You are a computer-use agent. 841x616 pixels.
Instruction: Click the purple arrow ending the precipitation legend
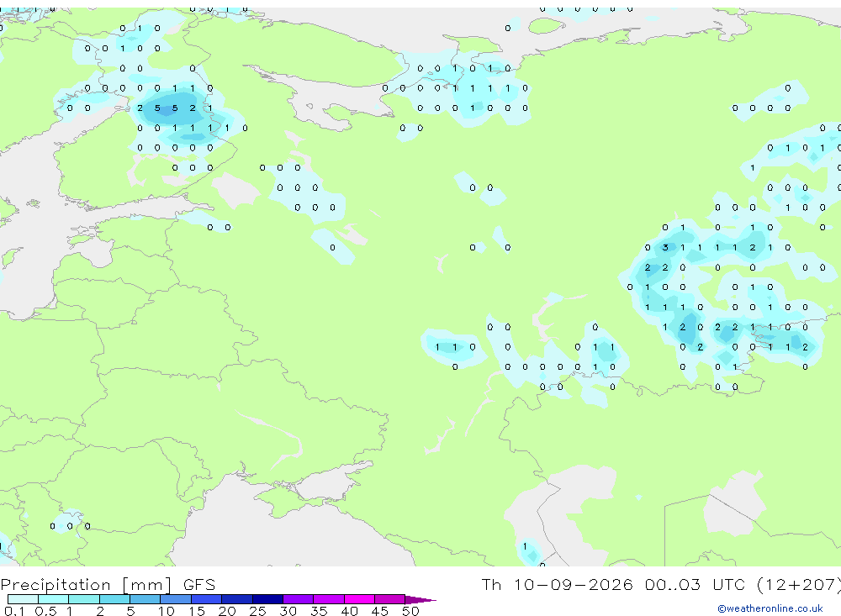[x=420, y=599]
